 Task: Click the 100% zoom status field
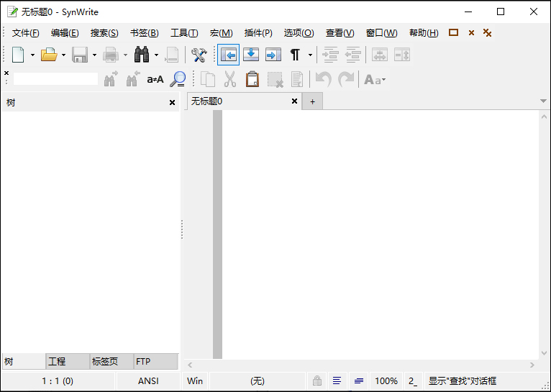point(386,380)
